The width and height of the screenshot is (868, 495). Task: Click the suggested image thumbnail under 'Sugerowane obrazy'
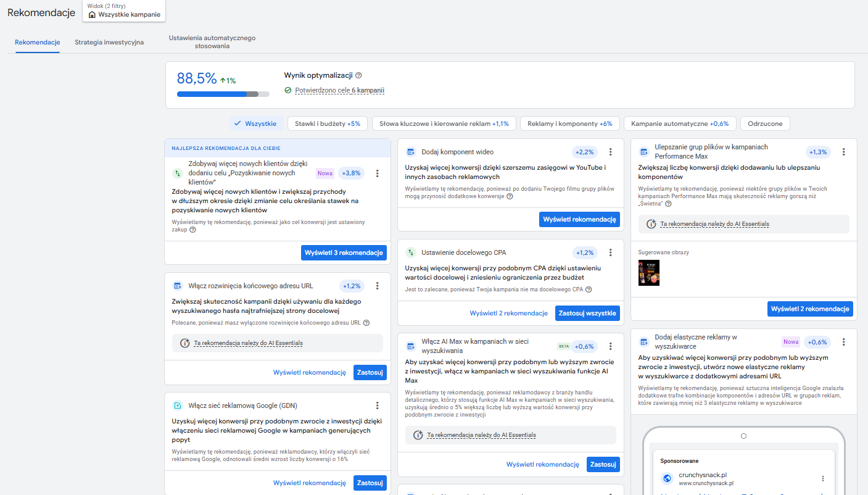pyautogui.click(x=649, y=272)
